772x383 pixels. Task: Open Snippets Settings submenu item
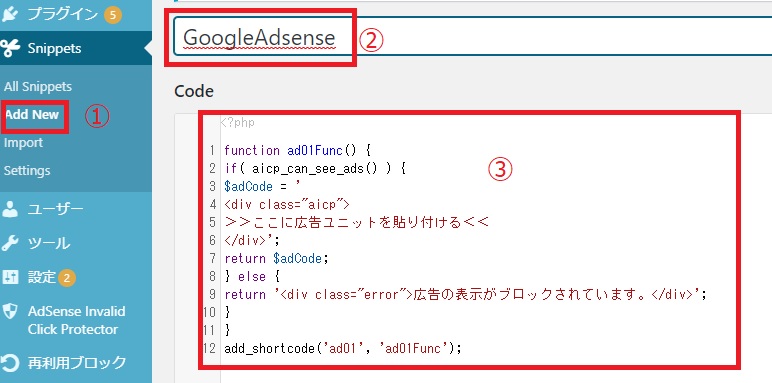click(27, 171)
